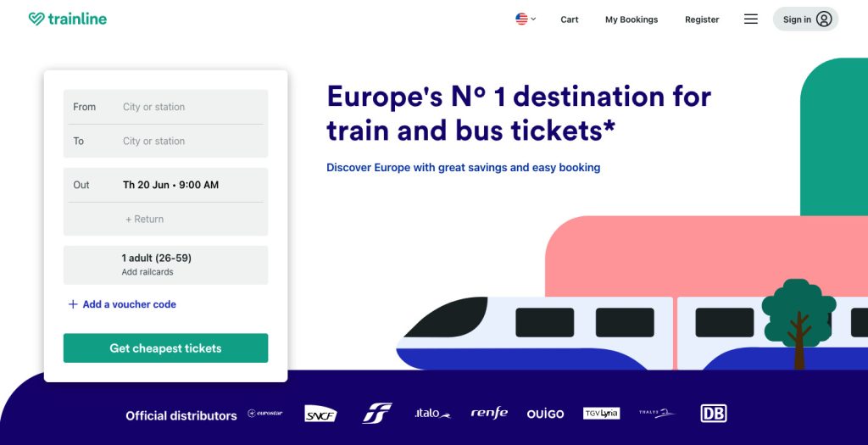Click the Register link
This screenshot has width=868, height=445.
click(x=702, y=19)
